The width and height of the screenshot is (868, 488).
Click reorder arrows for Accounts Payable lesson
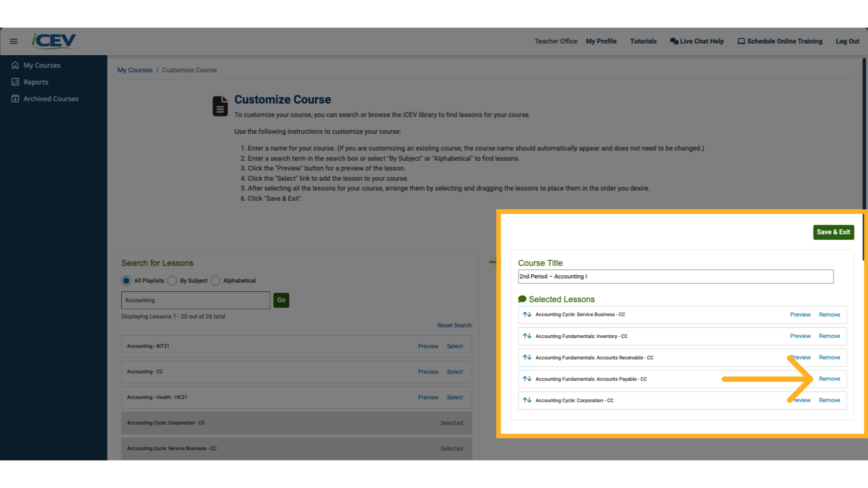click(527, 379)
